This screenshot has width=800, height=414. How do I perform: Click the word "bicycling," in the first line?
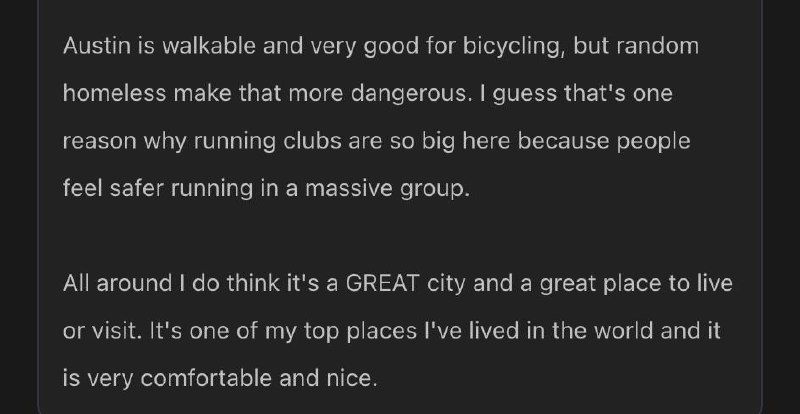pyautogui.click(x=514, y=48)
